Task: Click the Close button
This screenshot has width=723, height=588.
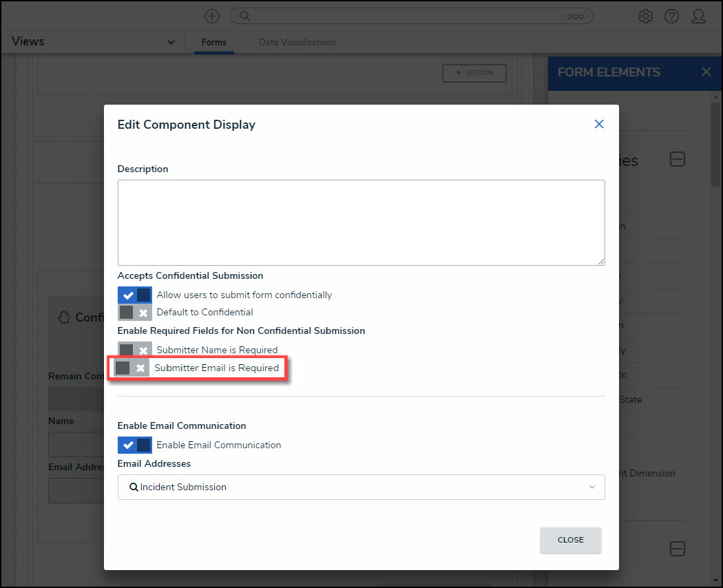Action: pyautogui.click(x=570, y=540)
